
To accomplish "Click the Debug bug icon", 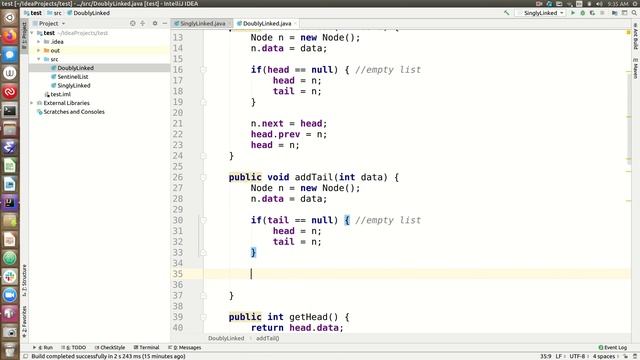I will coord(582,13).
